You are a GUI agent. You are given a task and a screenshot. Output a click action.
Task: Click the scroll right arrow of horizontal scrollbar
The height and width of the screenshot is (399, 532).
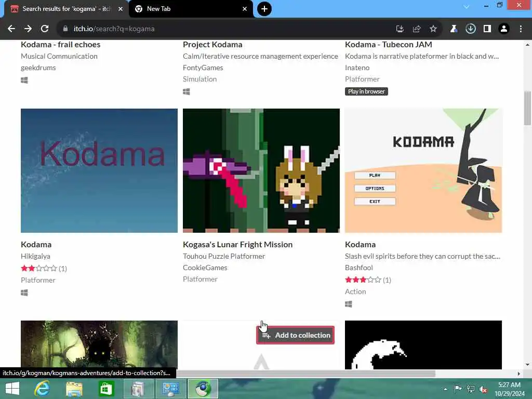click(518, 374)
